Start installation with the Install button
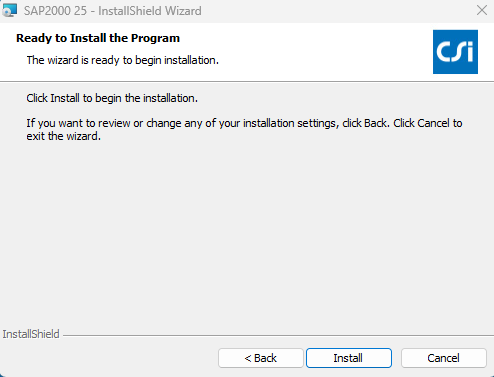The width and height of the screenshot is (494, 377). coord(349,358)
